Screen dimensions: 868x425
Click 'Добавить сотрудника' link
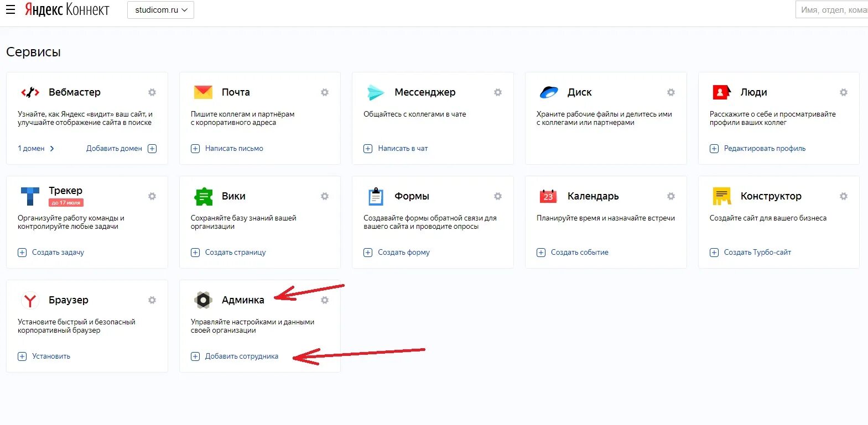click(242, 356)
